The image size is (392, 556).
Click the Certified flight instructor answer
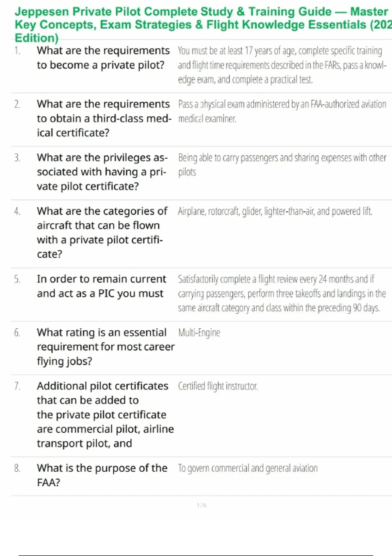pos(218,386)
